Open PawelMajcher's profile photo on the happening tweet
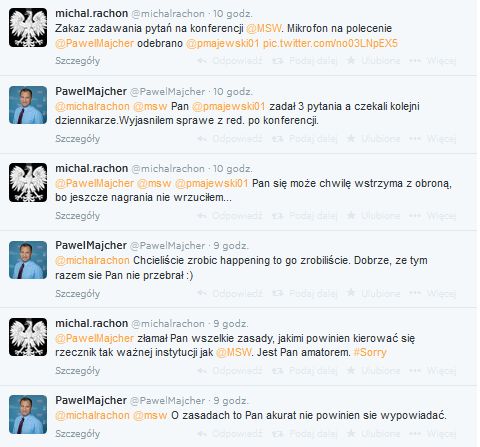The image size is (480, 447). tap(28, 260)
